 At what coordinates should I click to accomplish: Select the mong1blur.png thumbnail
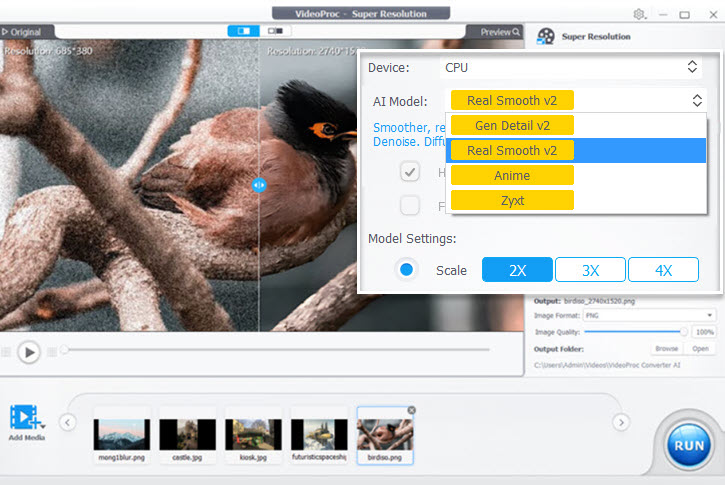pos(122,435)
